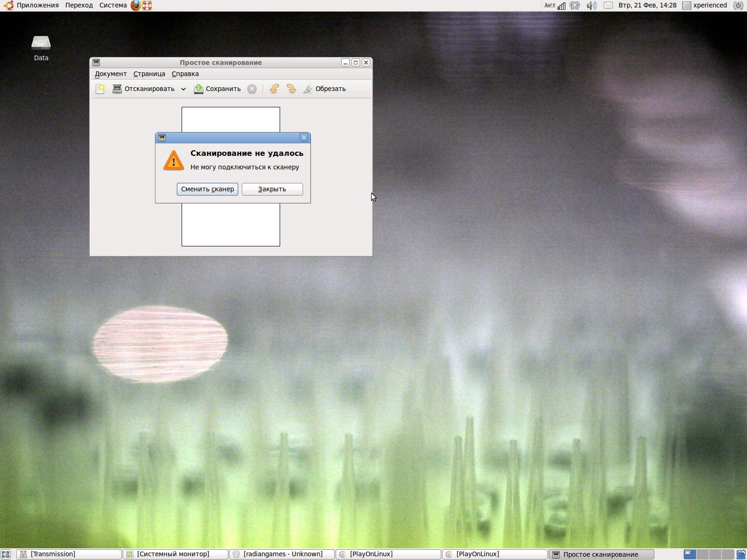Launch Firefox from the top panel
Screen dimensions: 747x560
coord(135,6)
